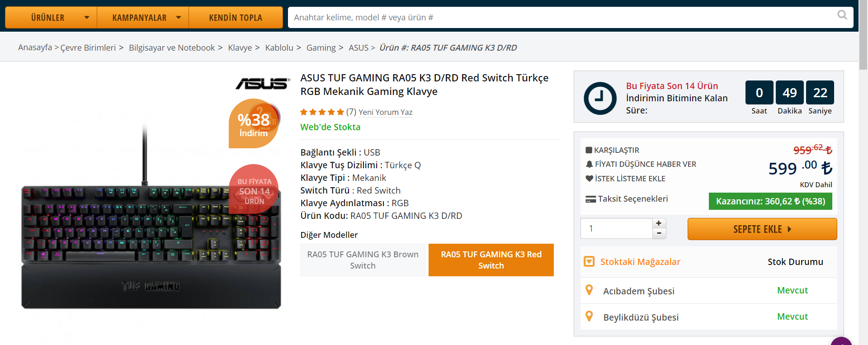The width and height of the screenshot is (868, 345).
Task: Increase quantity with the plus stepper
Action: point(659,223)
